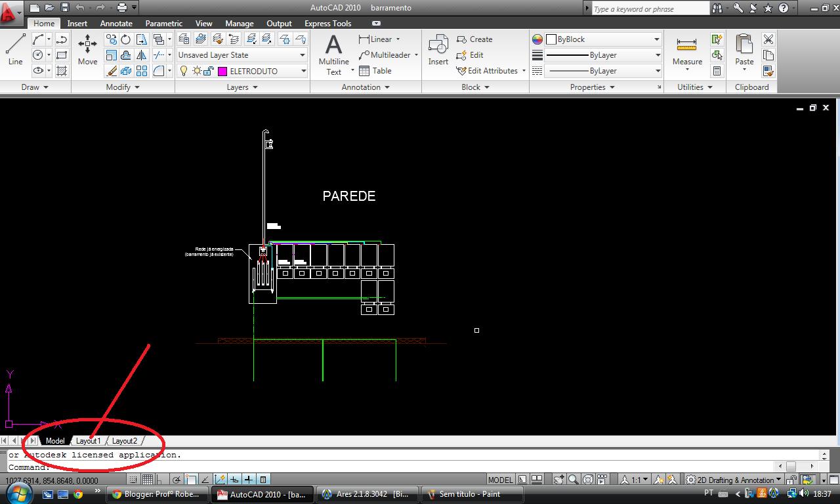Toggle the layer lock padlock icon

pyautogui.click(x=210, y=71)
